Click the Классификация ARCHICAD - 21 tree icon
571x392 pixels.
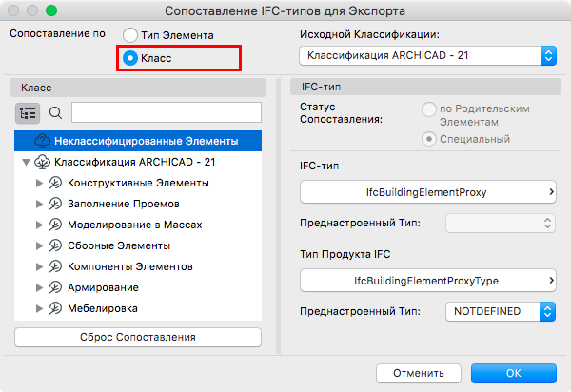[44, 162]
